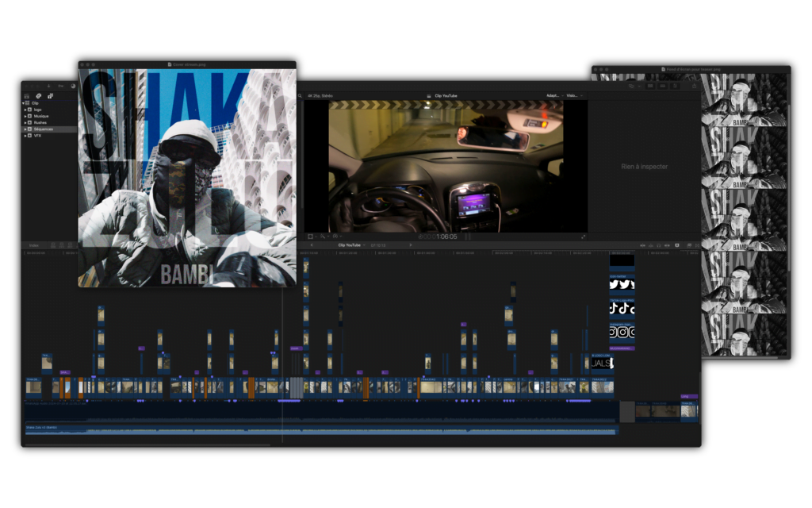Select the Rushes event
Screen dimensions: 812x508
[x=40, y=123]
